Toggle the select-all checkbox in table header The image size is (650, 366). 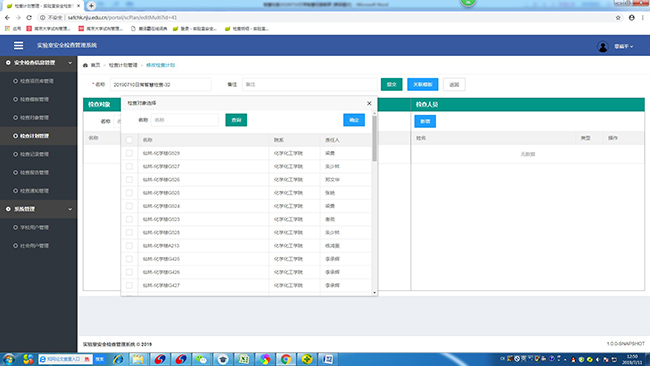click(129, 140)
